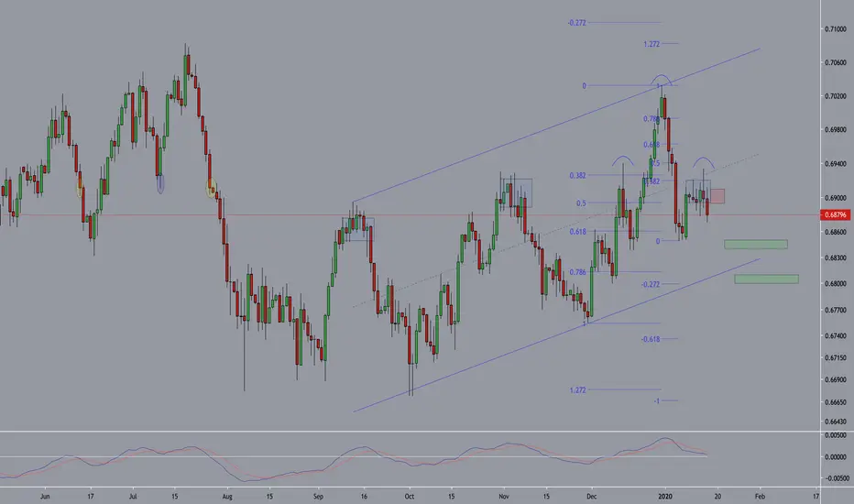Select the red rectangle zone beside latest candles
Viewport: 854px width, 504px height.
(717, 196)
